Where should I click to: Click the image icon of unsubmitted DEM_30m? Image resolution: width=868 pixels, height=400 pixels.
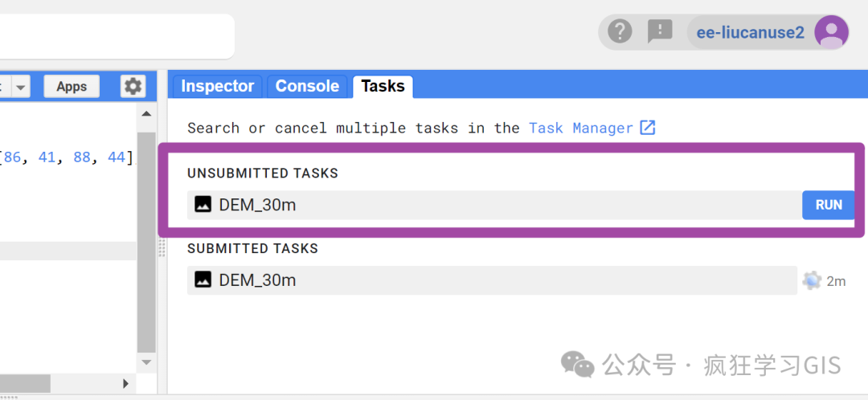(203, 205)
